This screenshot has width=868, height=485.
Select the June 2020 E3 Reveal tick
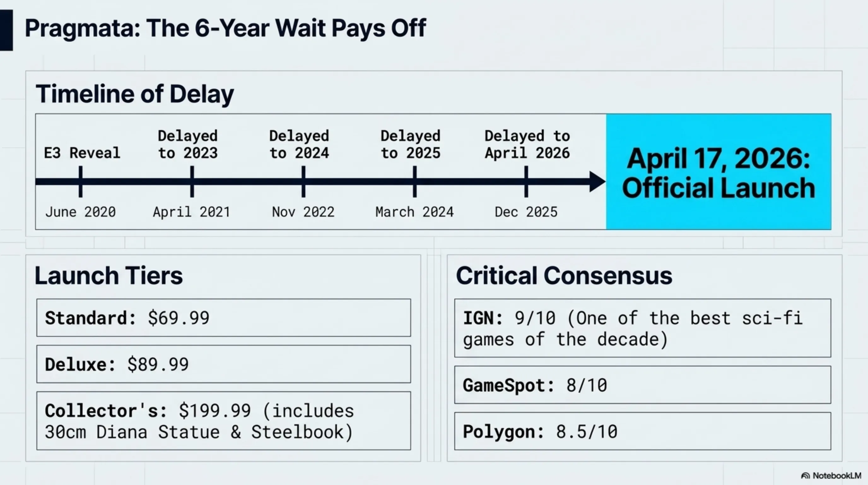pos(80,182)
